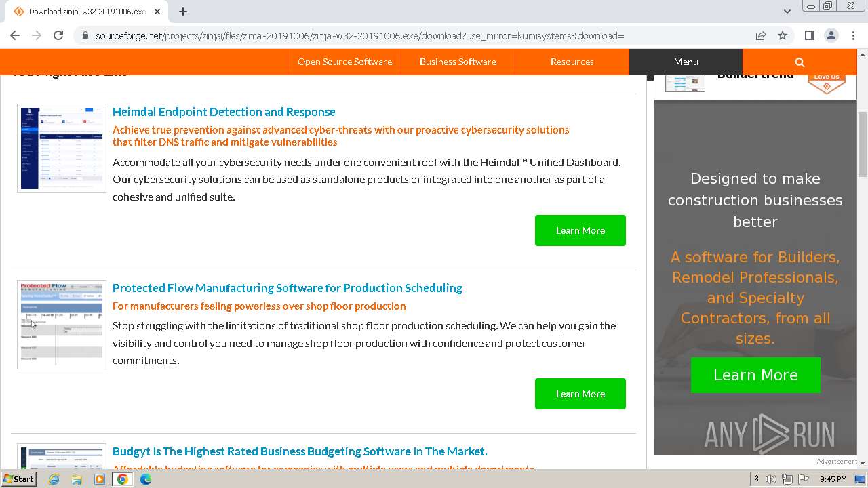Image resolution: width=868 pixels, height=488 pixels.
Task: Click Learn More for Heimdal
Action: [x=580, y=230]
